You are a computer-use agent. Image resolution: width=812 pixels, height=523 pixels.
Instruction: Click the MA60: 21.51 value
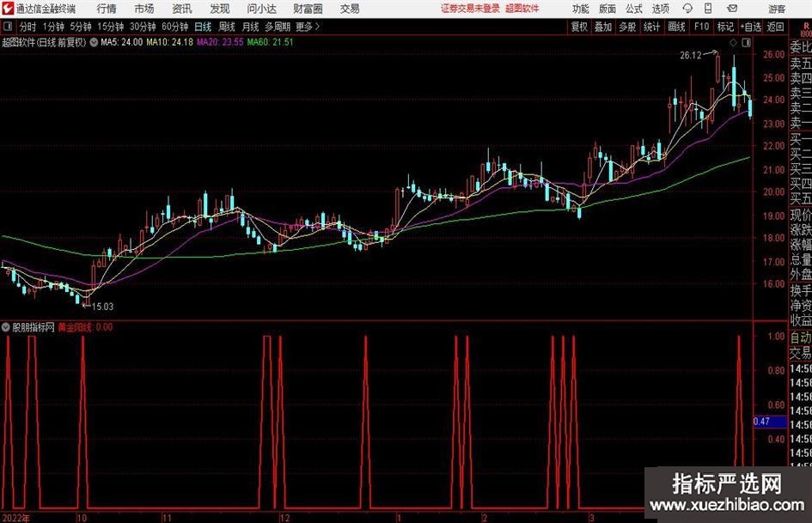(x=271, y=42)
